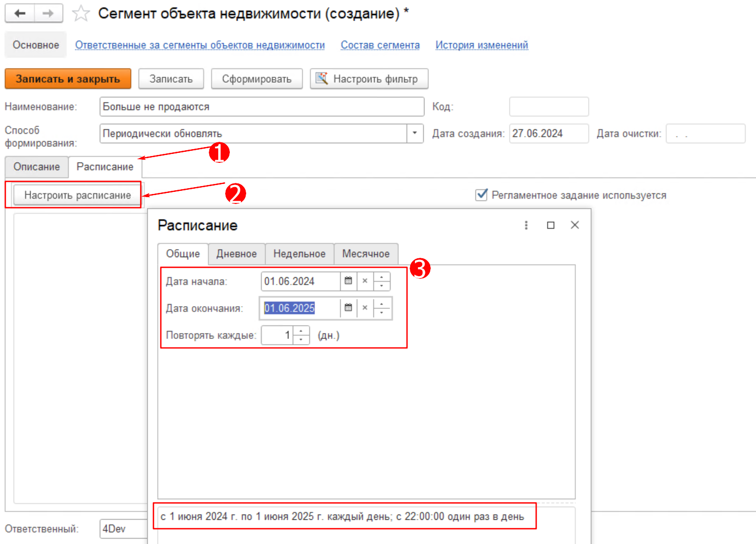Open calendar picker for Дата окончания
The height and width of the screenshot is (544, 756).
tap(348, 308)
